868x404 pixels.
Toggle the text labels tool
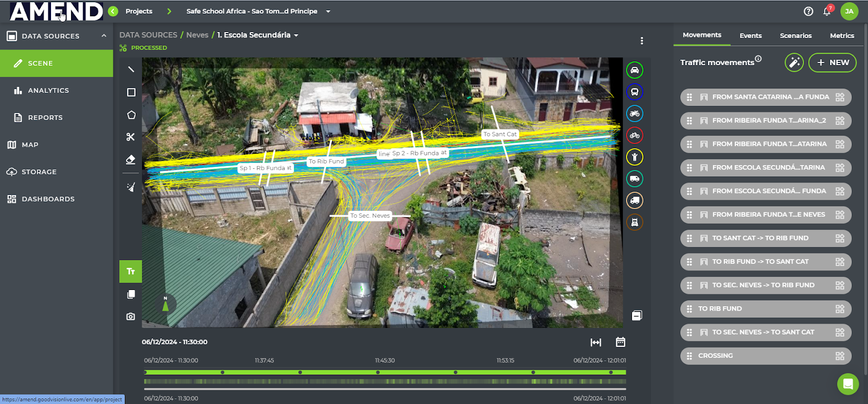point(131,272)
